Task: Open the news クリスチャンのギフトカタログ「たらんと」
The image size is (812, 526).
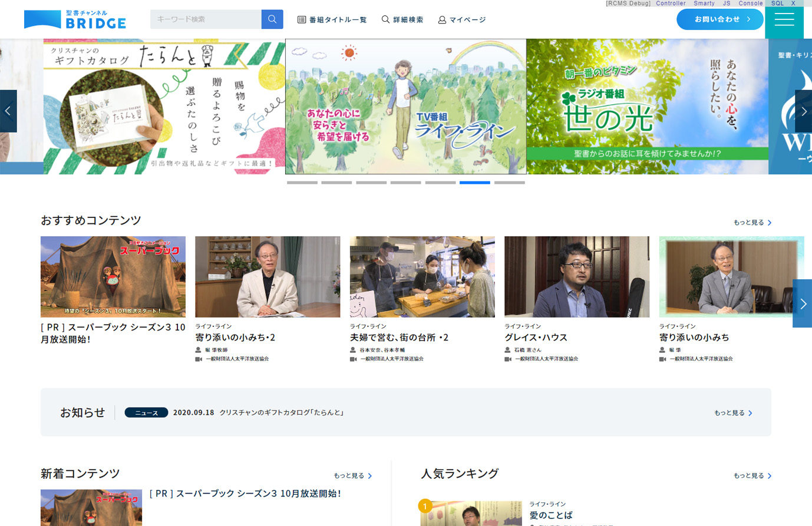Action: (x=281, y=413)
